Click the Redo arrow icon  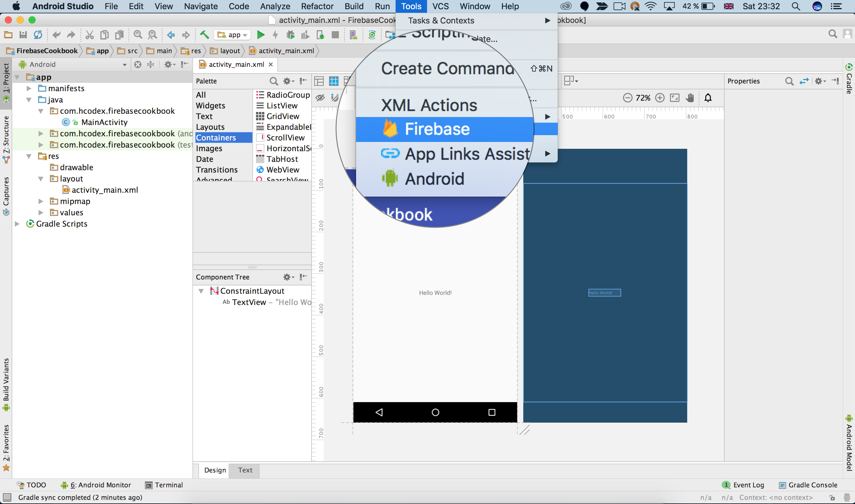pos(71,35)
